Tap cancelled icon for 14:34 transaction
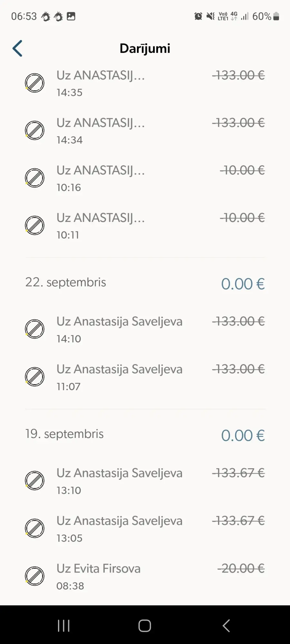This screenshot has height=644, width=290. (x=35, y=130)
